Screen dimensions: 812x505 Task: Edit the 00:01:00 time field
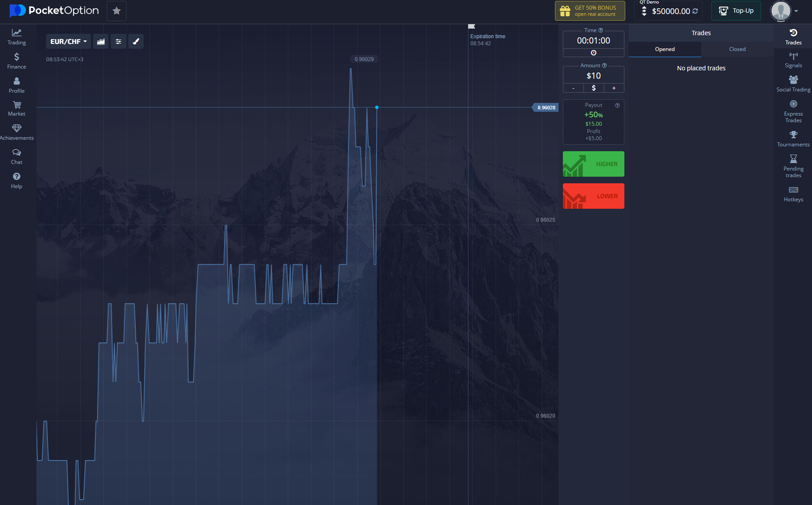point(594,41)
